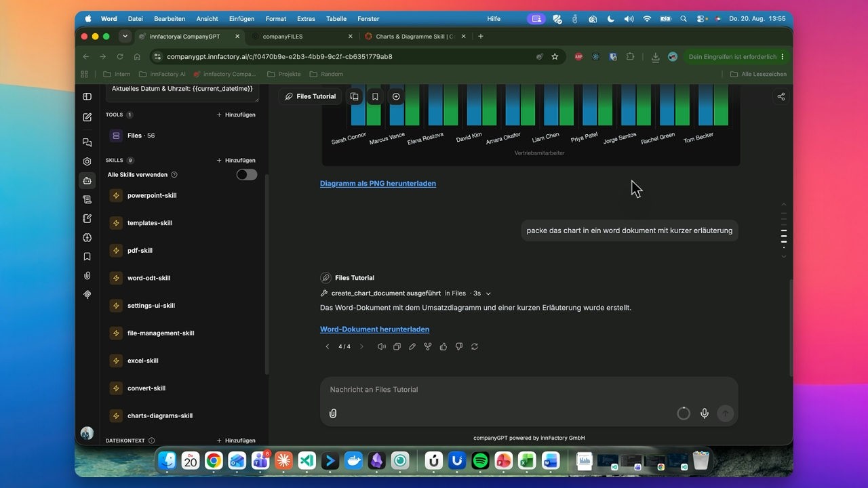This screenshot has height=488, width=868.
Task: Give thumbs up on the response
Action: [x=443, y=346]
